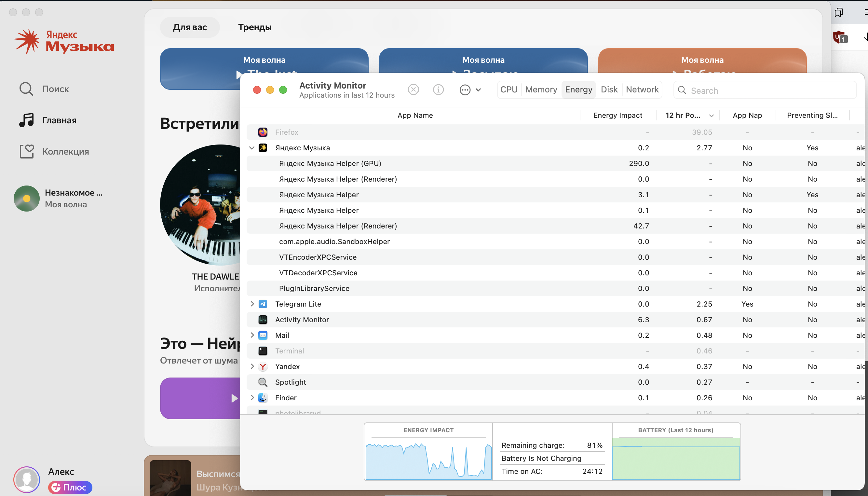Click the Firefox app icon in the process list
Screen dimensions: 868x496
263,132
